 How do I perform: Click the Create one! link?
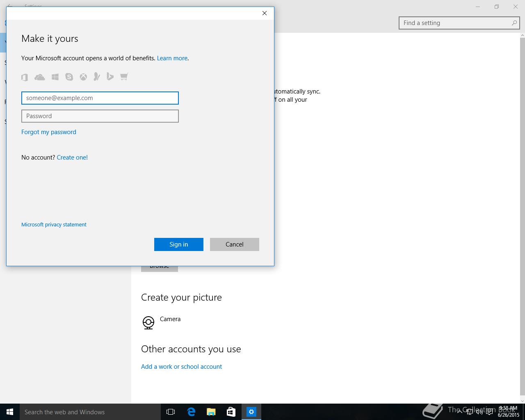tap(72, 157)
